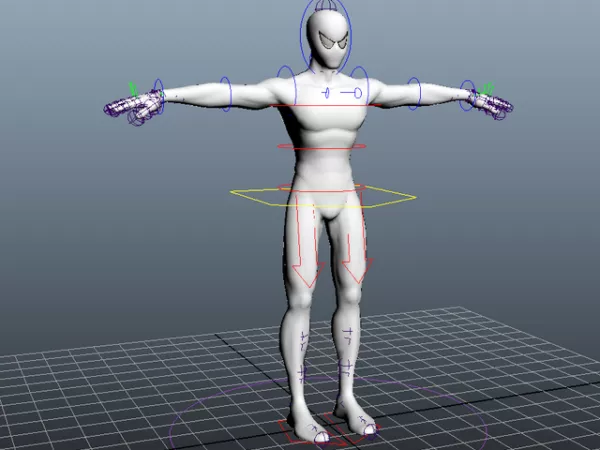Select green finger controls on viewer's right hand
This screenshot has height=450, width=600.
click(486, 88)
